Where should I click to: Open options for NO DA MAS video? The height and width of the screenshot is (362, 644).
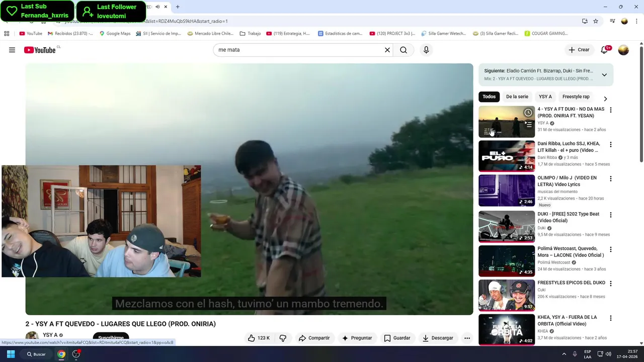pos(611,110)
